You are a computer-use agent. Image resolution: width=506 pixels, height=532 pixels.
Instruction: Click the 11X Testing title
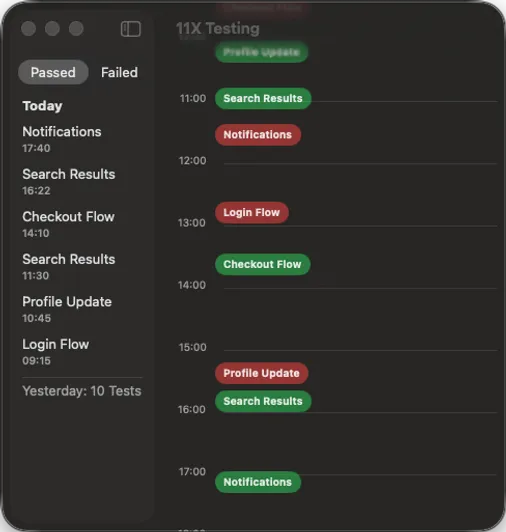[218, 28]
